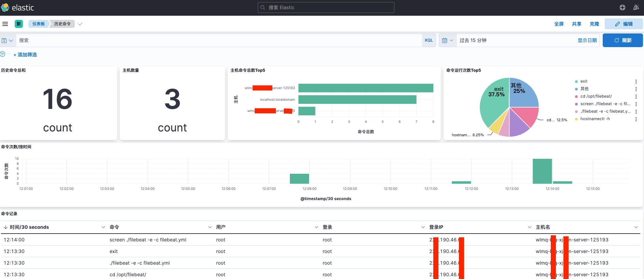Image resolution: width=644 pixels, height=279 pixels.
Task: Focus the dashboard 搜索 query bar
Action: click(219, 40)
